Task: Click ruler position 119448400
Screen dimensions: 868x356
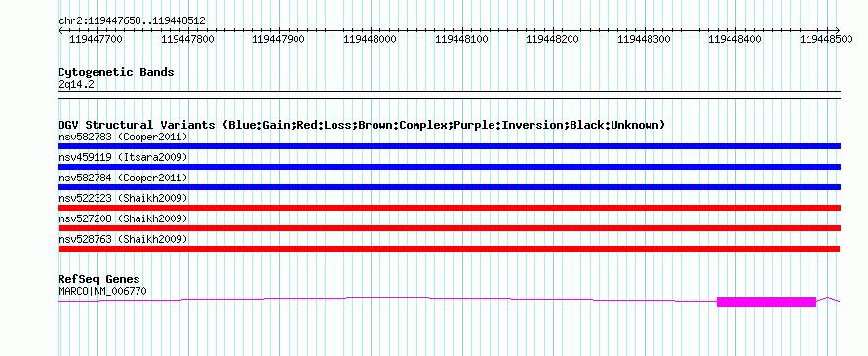Action: coord(735,39)
